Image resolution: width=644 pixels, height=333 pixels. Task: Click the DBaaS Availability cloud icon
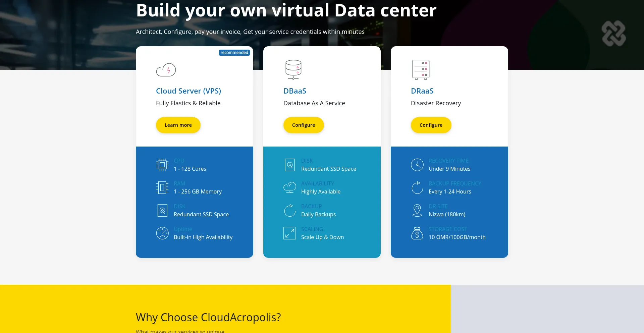point(290,187)
